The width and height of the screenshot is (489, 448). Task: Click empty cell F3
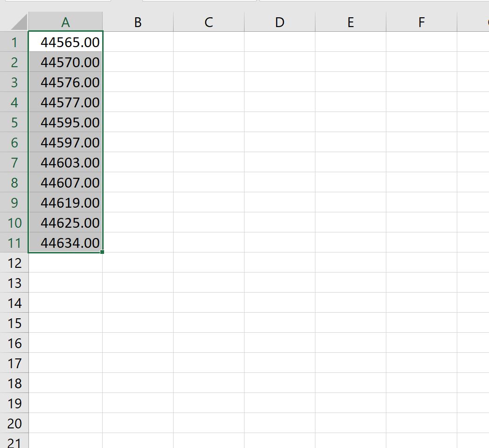click(421, 82)
